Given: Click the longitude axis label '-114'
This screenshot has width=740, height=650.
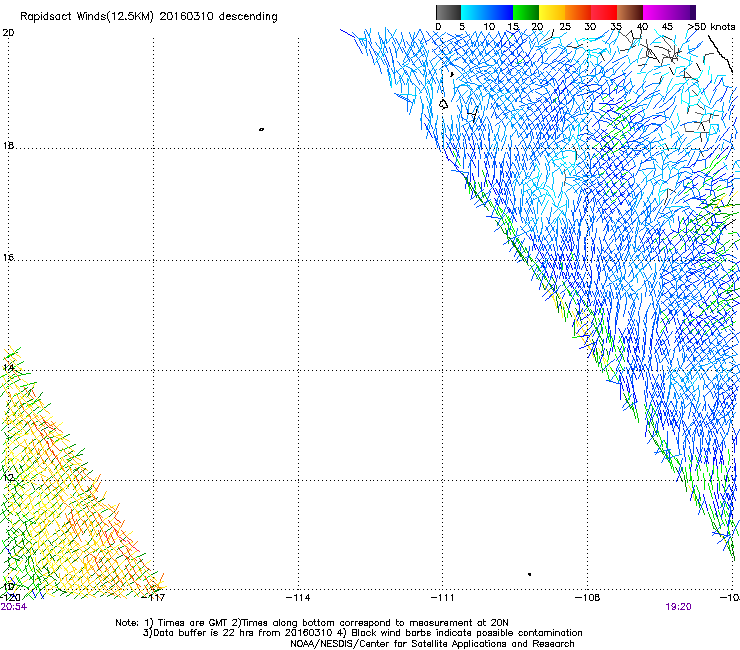Looking at the screenshot, I should point(298,598).
